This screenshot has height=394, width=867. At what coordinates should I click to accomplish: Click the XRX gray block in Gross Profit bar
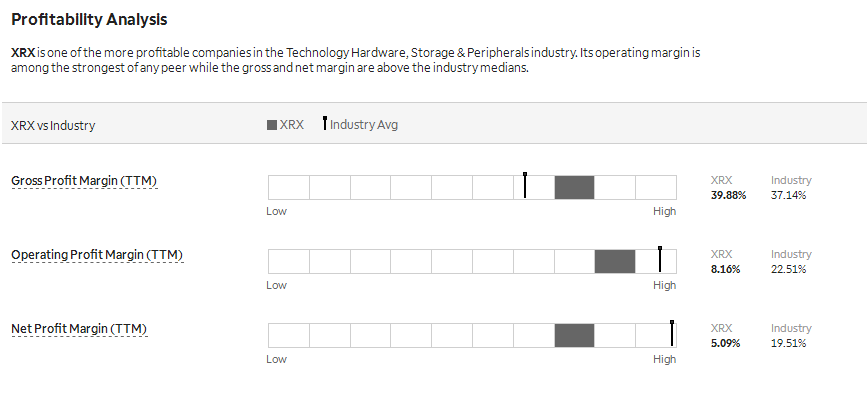click(574, 187)
